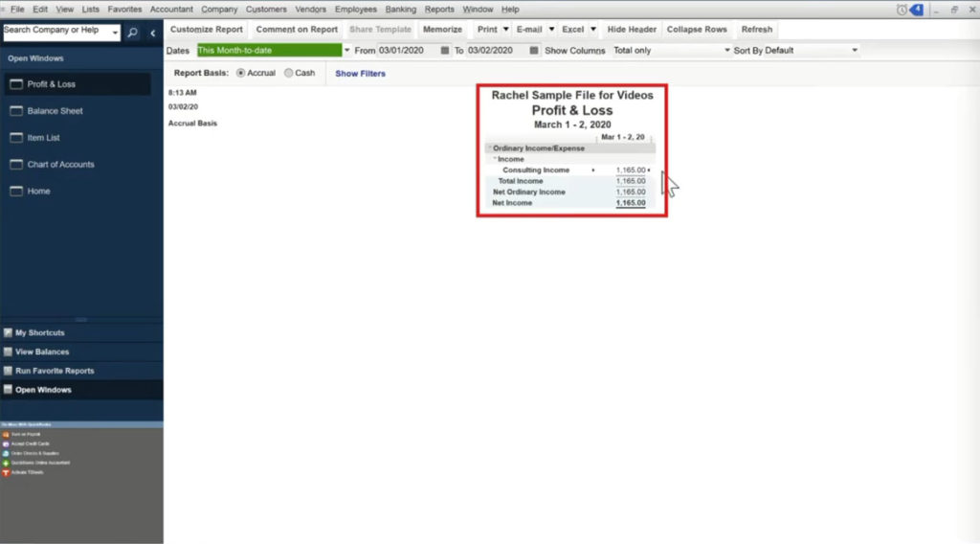This screenshot has height=544, width=980.
Task: Click the reminders alarm clock icon
Action: (x=902, y=10)
